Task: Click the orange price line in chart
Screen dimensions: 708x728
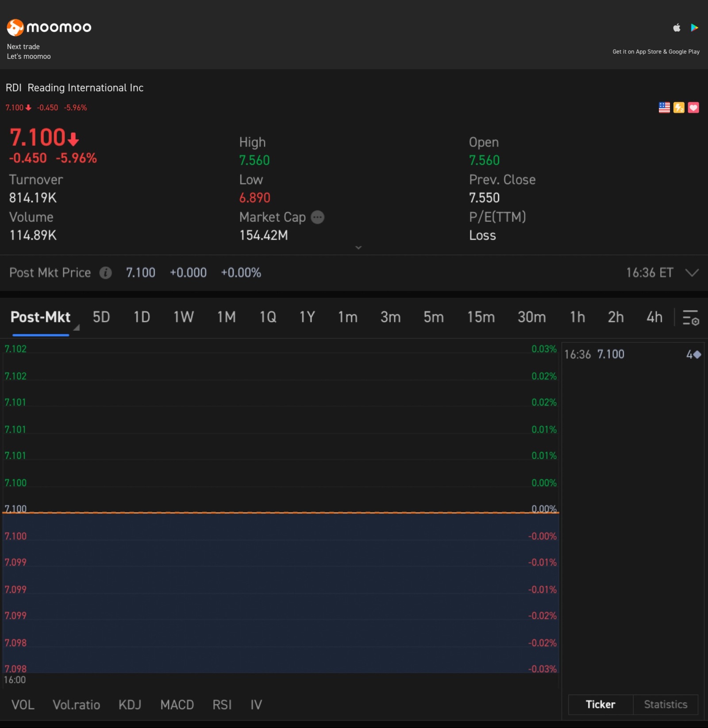Action: (281, 512)
